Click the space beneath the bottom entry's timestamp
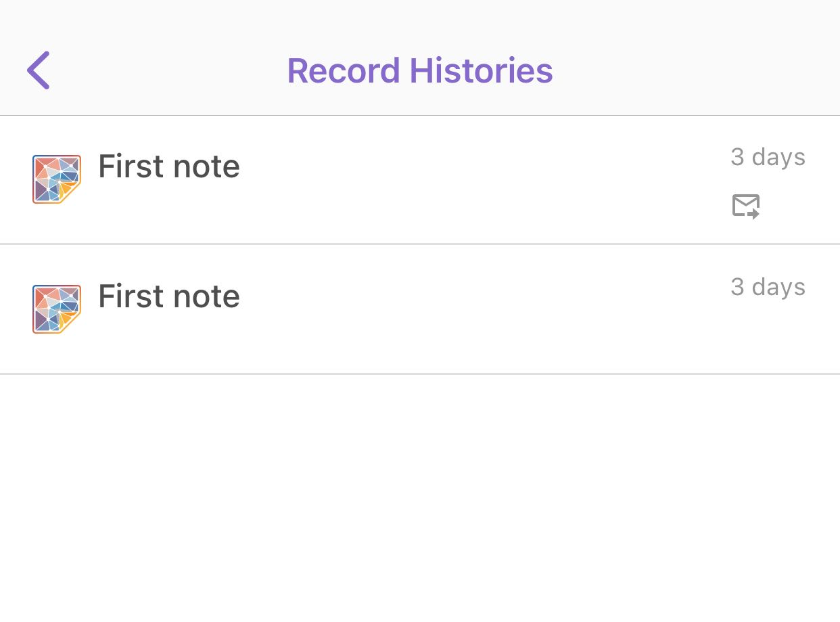 pyautogui.click(x=768, y=335)
